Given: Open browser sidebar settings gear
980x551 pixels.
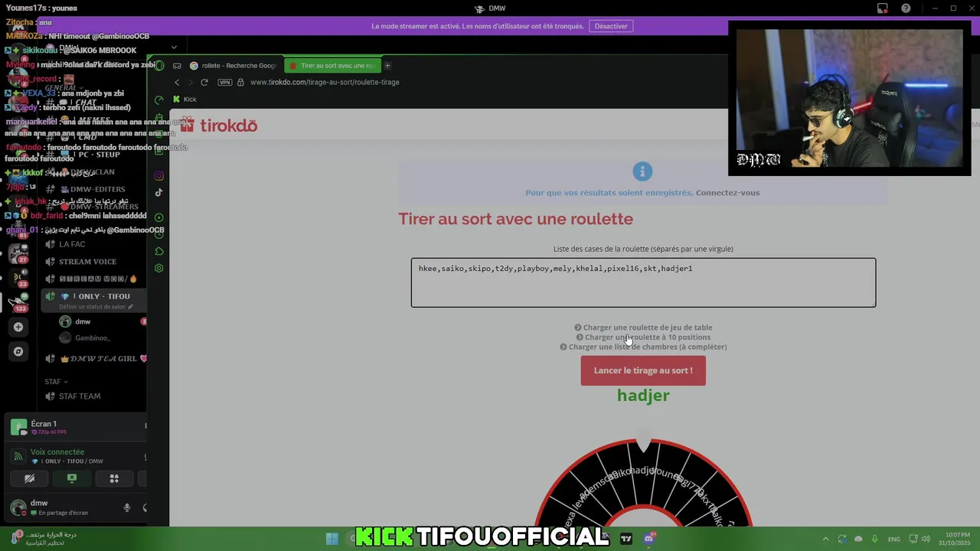Looking at the screenshot, I should point(159,268).
